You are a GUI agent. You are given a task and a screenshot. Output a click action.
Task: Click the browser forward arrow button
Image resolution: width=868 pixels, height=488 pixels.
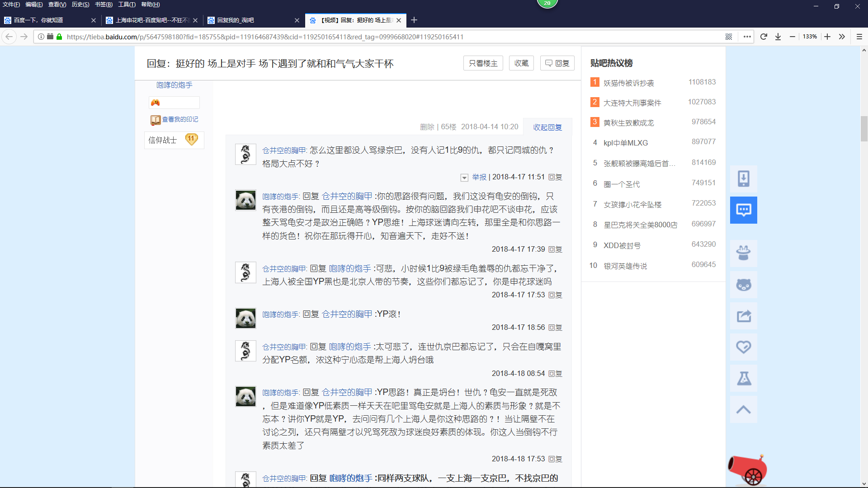pyautogui.click(x=24, y=37)
